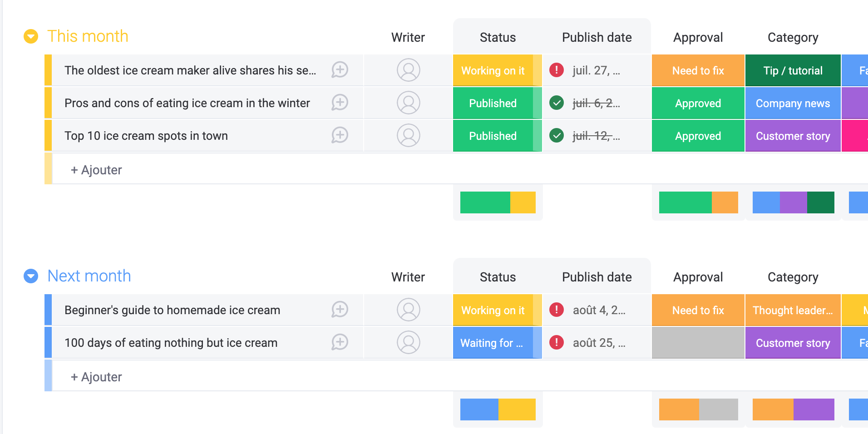This screenshot has width=868, height=434.
Task: Click red alert icon beside août 25 date
Action: coord(557,342)
